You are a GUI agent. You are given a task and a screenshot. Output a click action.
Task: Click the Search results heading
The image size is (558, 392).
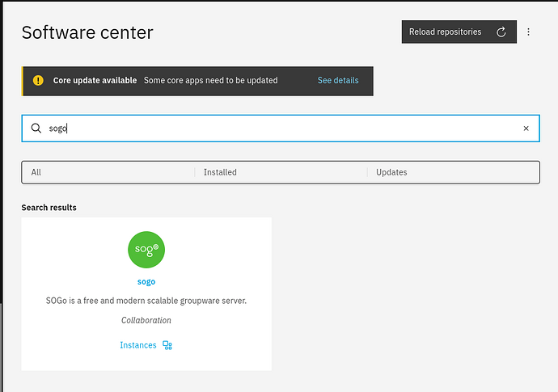49,208
